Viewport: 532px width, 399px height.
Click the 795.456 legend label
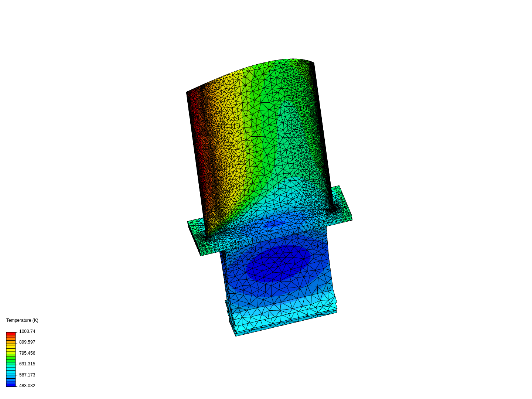click(x=27, y=353)
